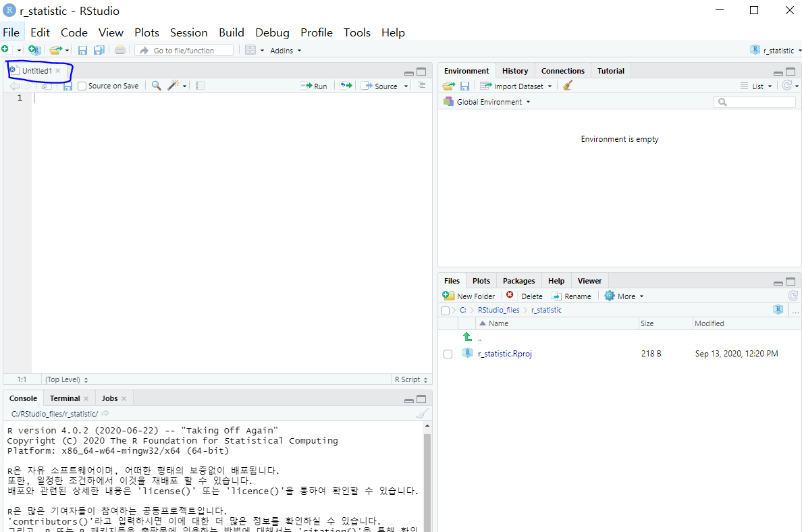Expand the More dropdown in Files pane
The height and width of the screenshot is (532, 802).
624,296
